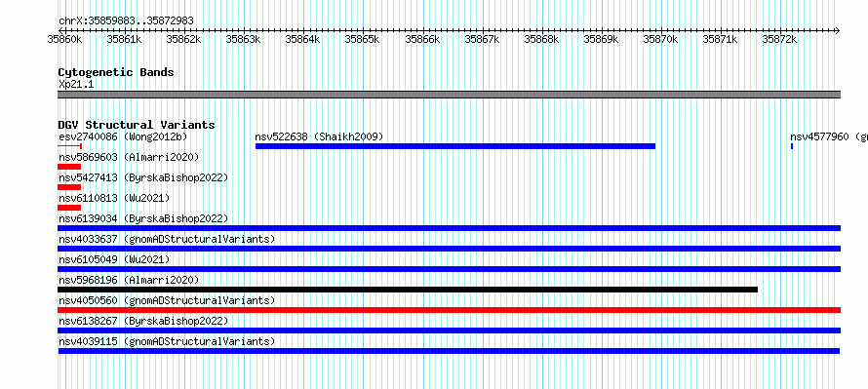Open nsv6105049 (Wu2021) label

114,259
